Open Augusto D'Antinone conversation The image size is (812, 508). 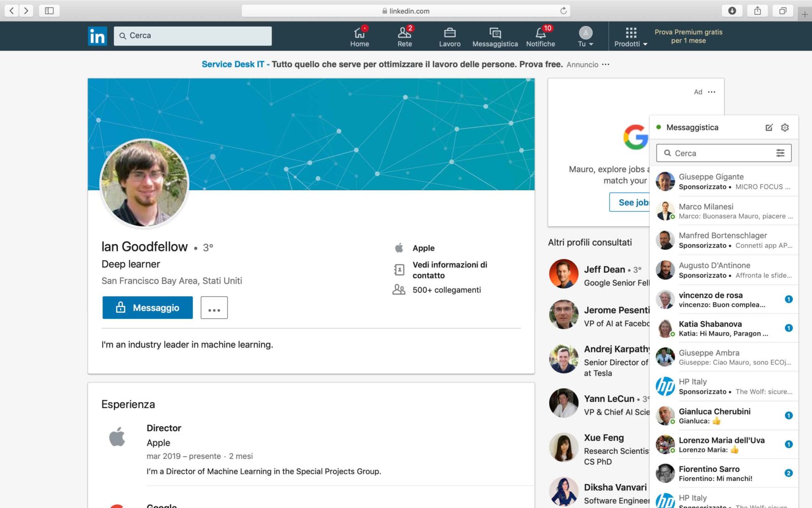[x=724, y=270]
